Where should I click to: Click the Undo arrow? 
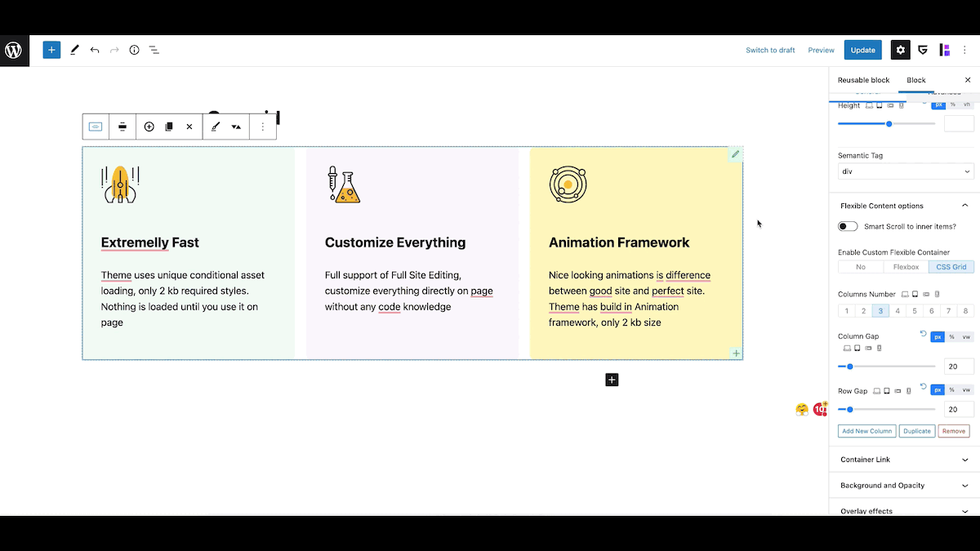point(94,50)
